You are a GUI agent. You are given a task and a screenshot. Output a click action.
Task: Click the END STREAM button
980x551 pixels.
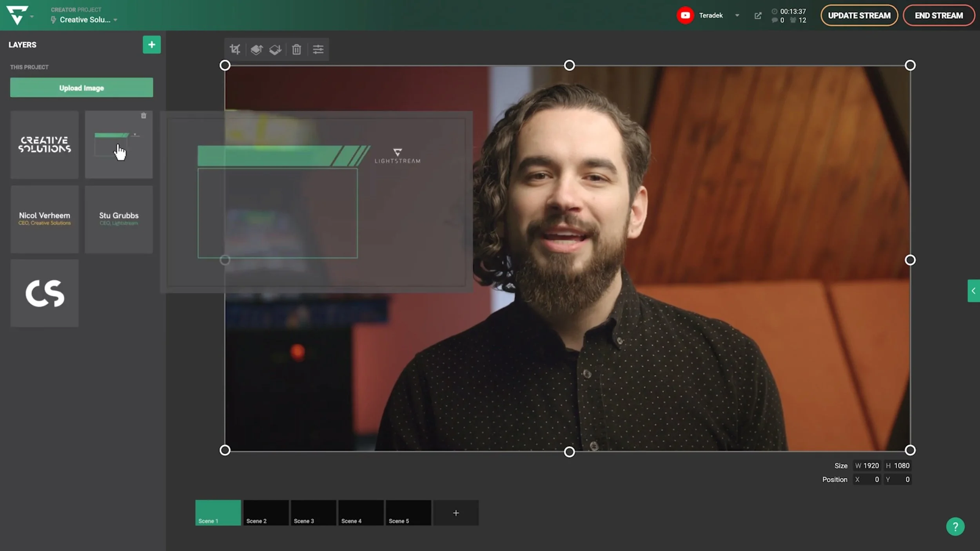click(938, 16)
